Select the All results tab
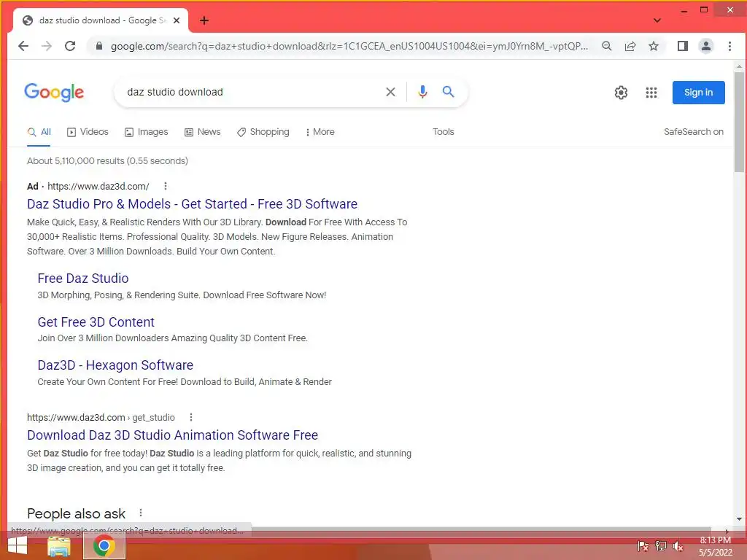747x560 pixels. [x=39, y=132]
